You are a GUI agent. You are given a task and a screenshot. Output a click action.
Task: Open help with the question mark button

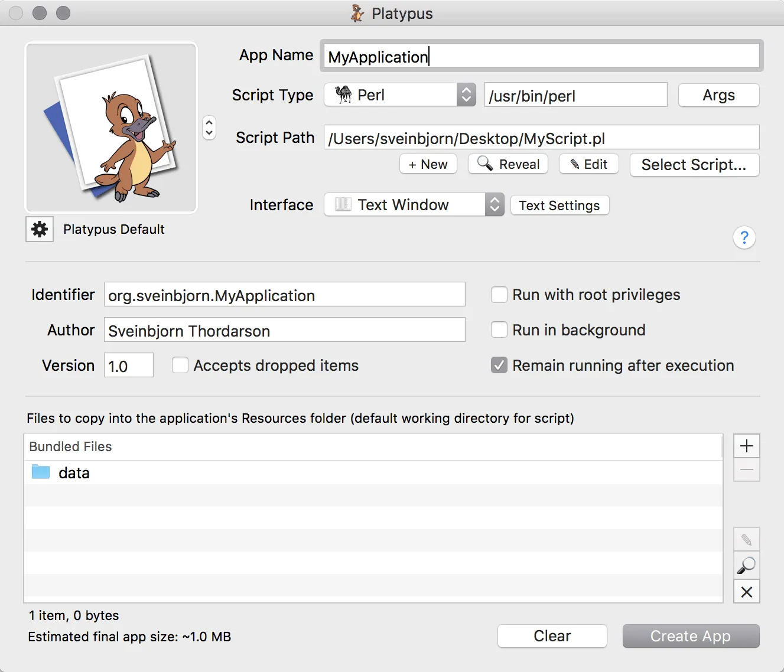click(744, 237)
